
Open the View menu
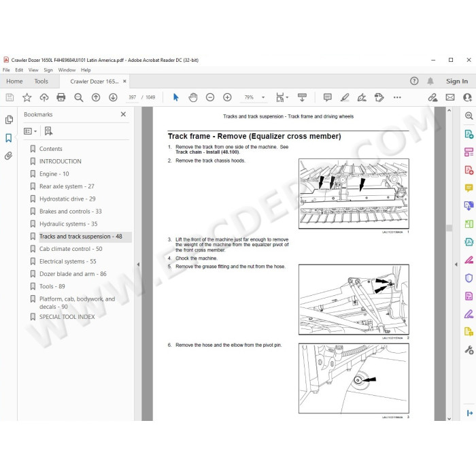point(33,70)
